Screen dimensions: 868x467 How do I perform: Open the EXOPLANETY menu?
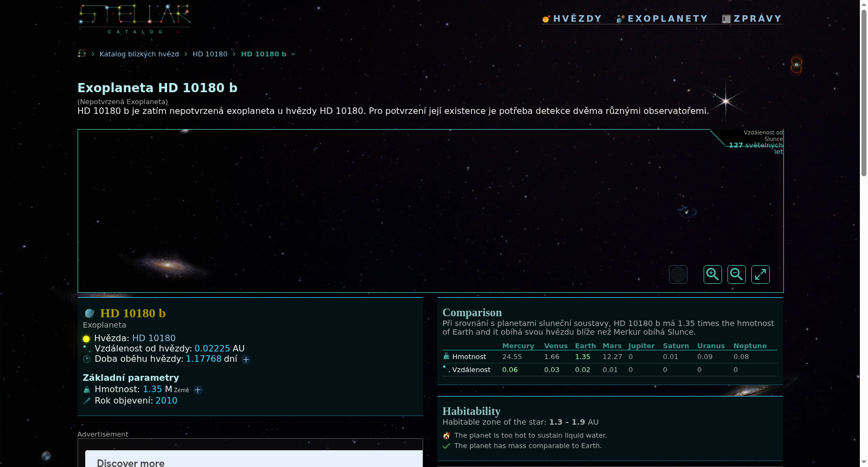662,18
